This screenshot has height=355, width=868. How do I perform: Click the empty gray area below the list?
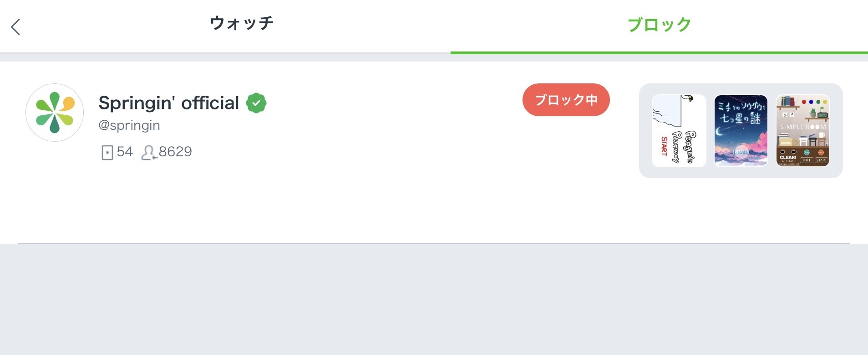pyautogui.click(x=434, y=299)
